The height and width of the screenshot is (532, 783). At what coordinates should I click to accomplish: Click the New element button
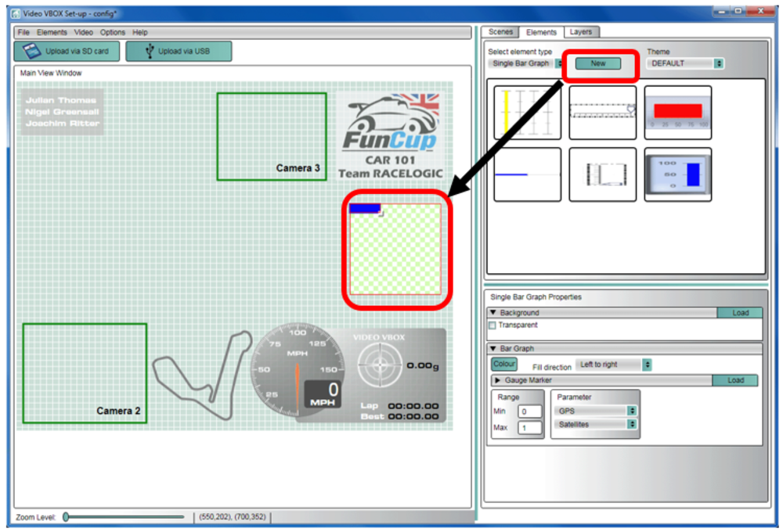click(598, 63)
